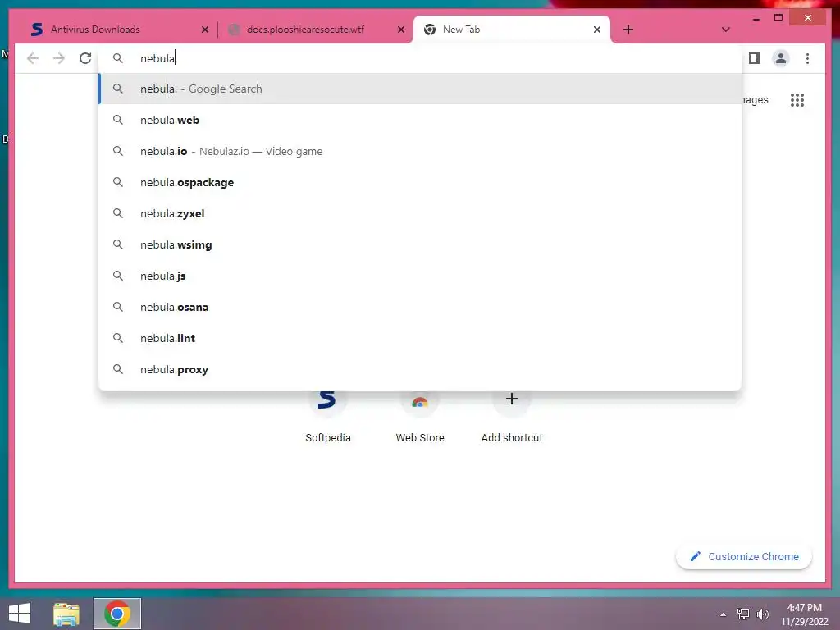This screenshot has height=630, width=840.
Task: Click in the address bar containing nebula.
Action: [420, 58]
